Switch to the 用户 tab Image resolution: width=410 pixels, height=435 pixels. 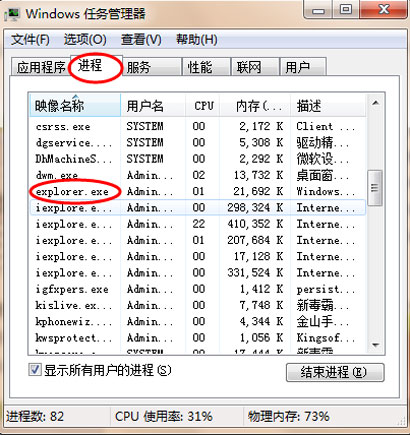(x=303, y=67)
